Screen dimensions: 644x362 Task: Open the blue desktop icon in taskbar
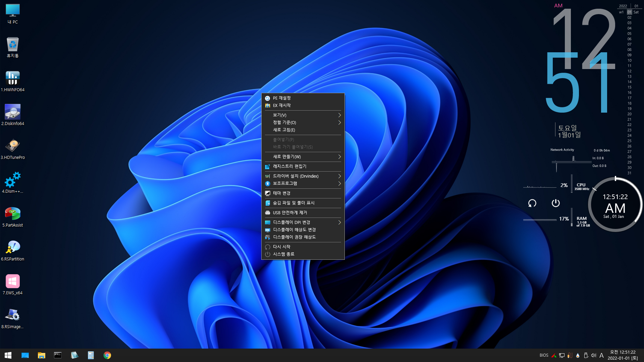[25, 355]
